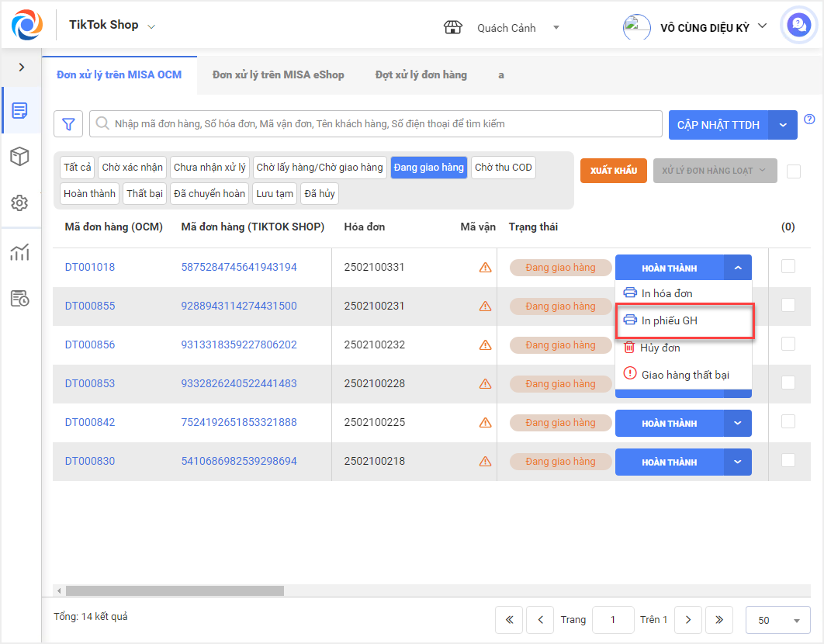The image size is (824, 644).
Task: Tick the checkbox for order DT000855
Action: click(x=788, y=305)
